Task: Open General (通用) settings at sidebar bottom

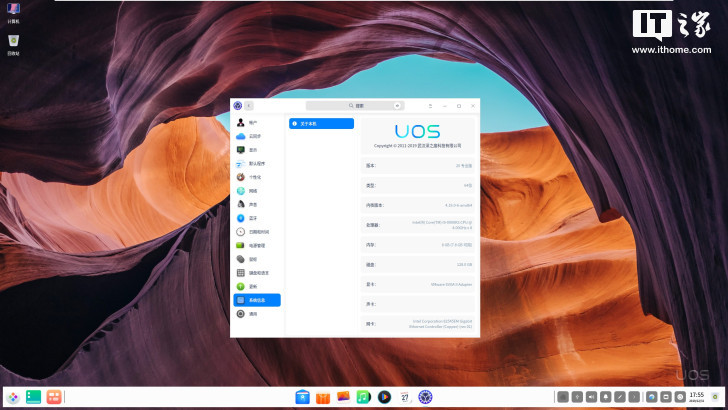Action: point(257,314)
